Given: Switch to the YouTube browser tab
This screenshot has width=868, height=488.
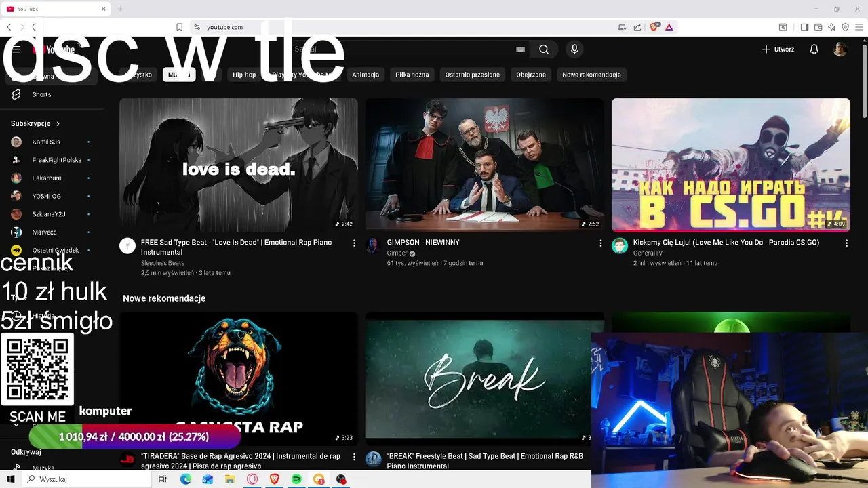Looking at the screenshot, I should click(56, 9).
